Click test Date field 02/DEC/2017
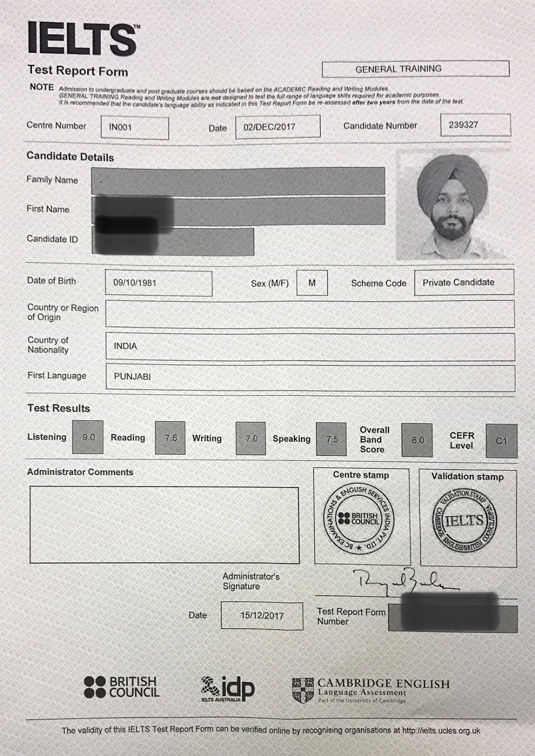This screenshot has width=535, height=756. pos(277,127)
